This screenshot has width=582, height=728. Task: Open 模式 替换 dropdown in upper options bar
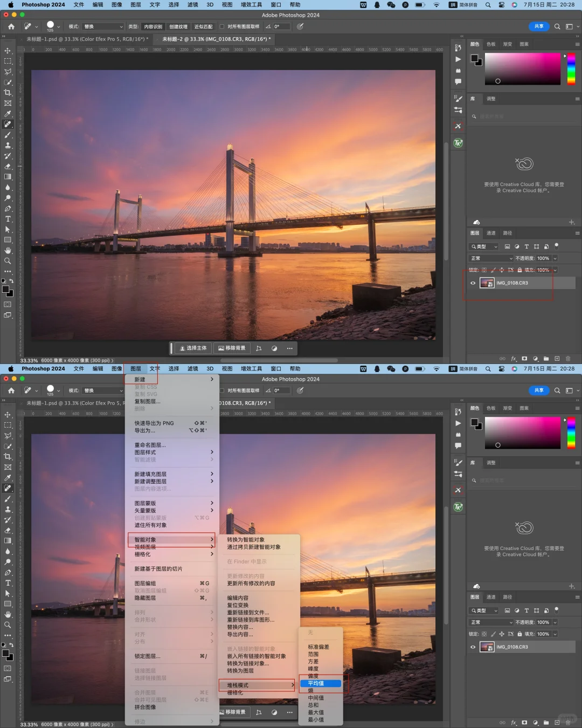click(x=103, y=26)
